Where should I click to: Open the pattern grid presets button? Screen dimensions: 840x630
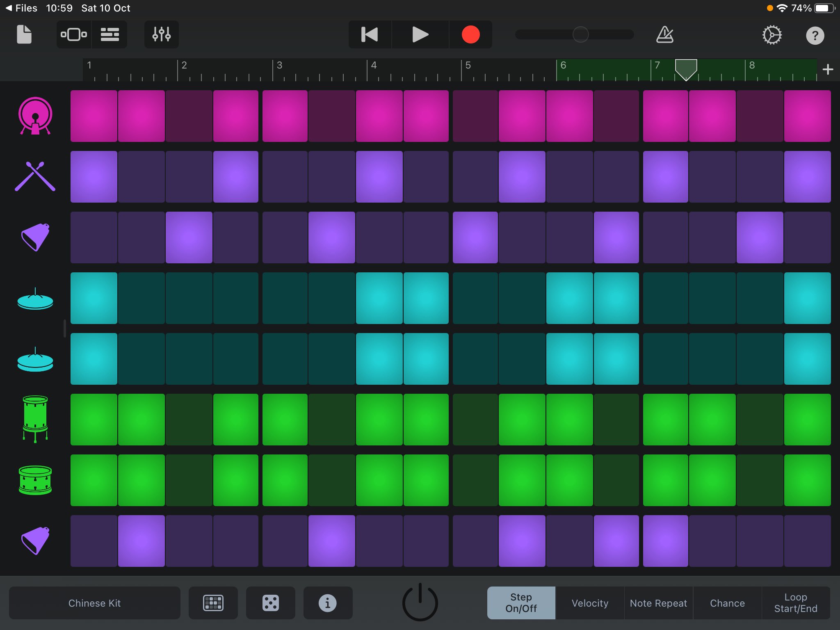coord(213,603)
